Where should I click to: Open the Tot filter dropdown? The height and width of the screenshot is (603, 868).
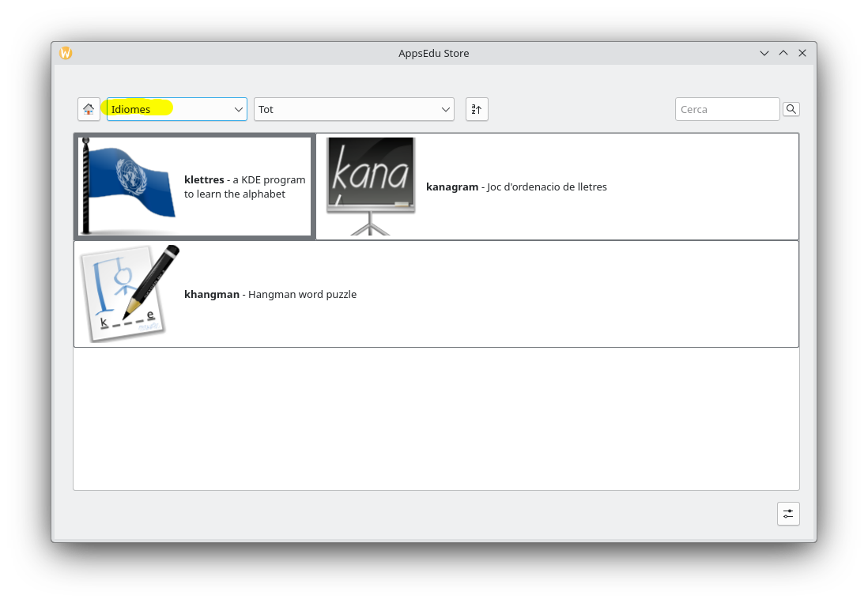pos(353,109)
